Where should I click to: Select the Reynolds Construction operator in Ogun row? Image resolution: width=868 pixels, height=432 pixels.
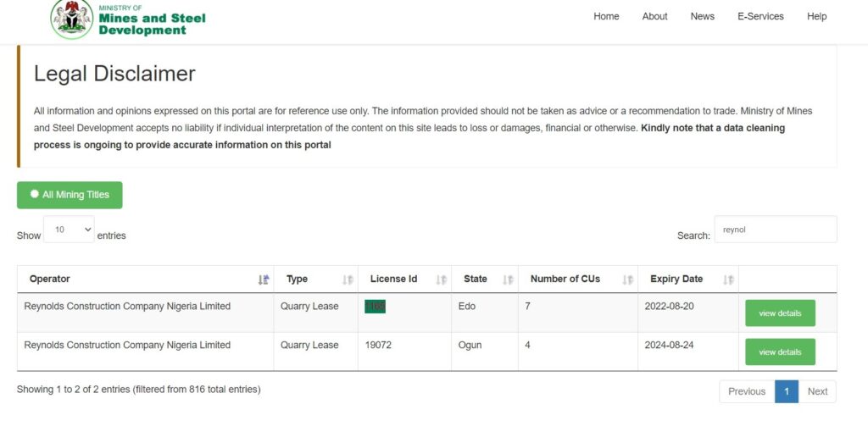tap(127, 345)
